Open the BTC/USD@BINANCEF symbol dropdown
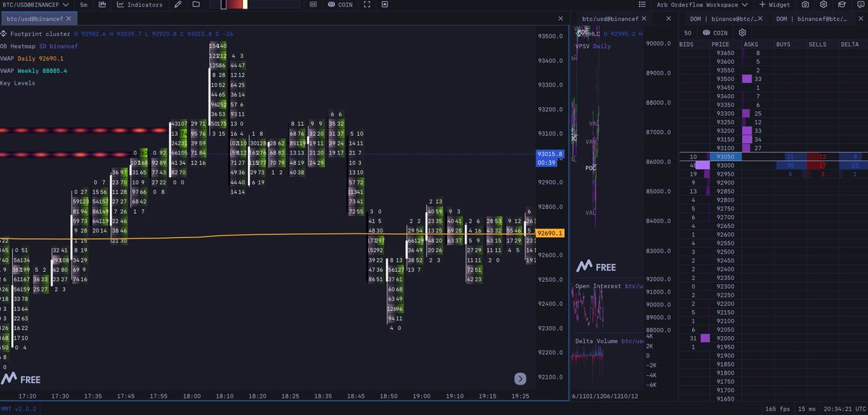Screen dimensions: 868x415 (36, 5)
